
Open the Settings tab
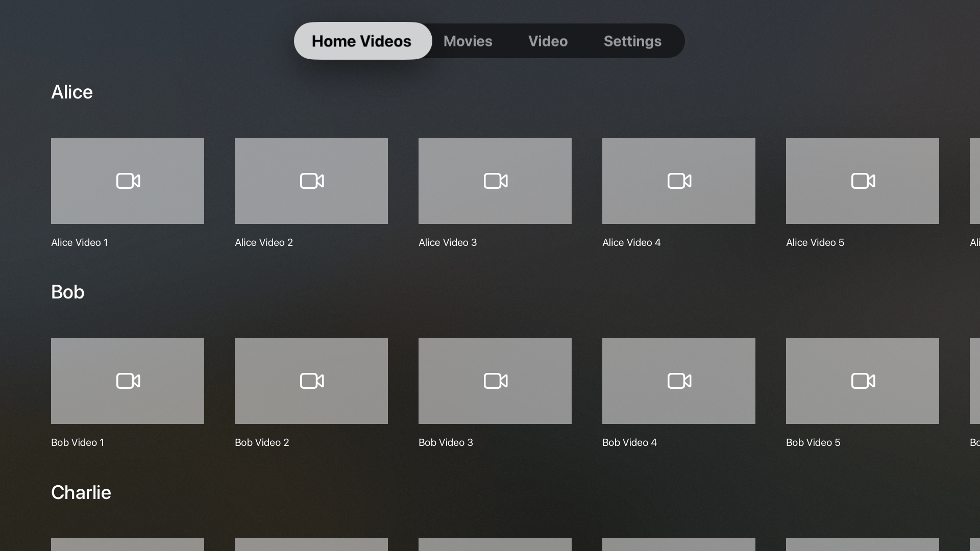click(x=632, y=41)
